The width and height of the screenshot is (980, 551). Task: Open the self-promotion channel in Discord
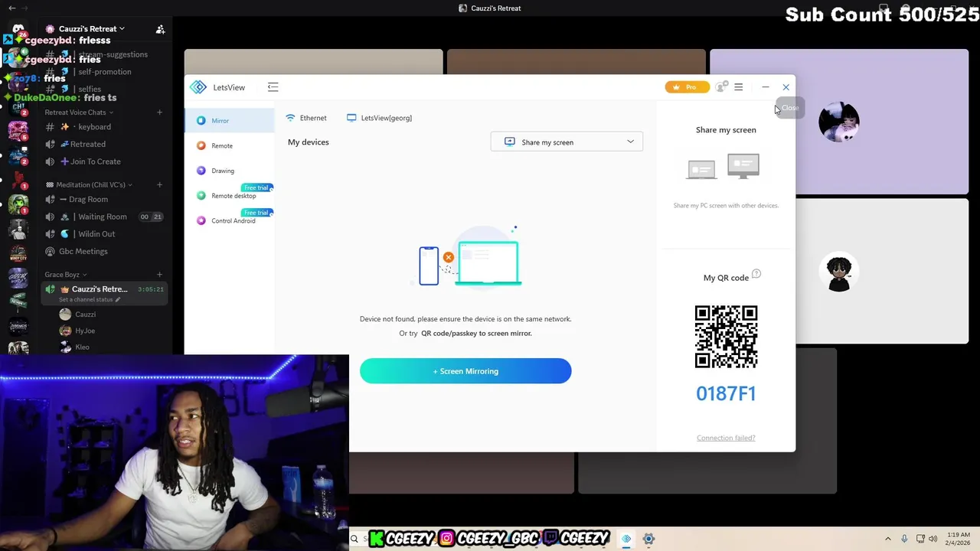coord(103,72)
